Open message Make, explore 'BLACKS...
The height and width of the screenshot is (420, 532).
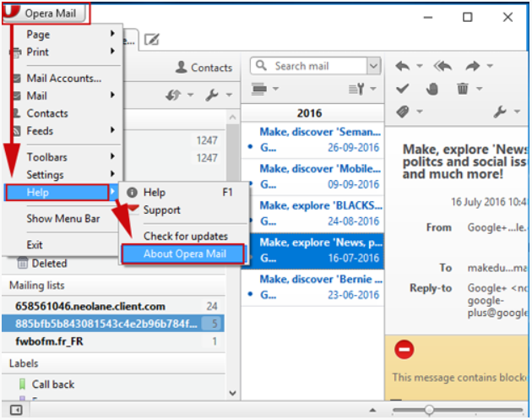click(x=312, y=214)
